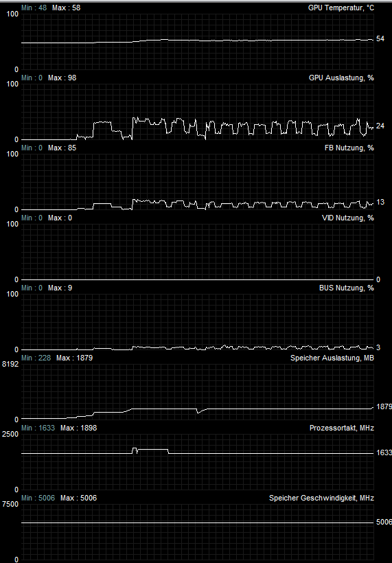
Task: Select the Max : 58 temperature value
Action: [x=67, y=8]
